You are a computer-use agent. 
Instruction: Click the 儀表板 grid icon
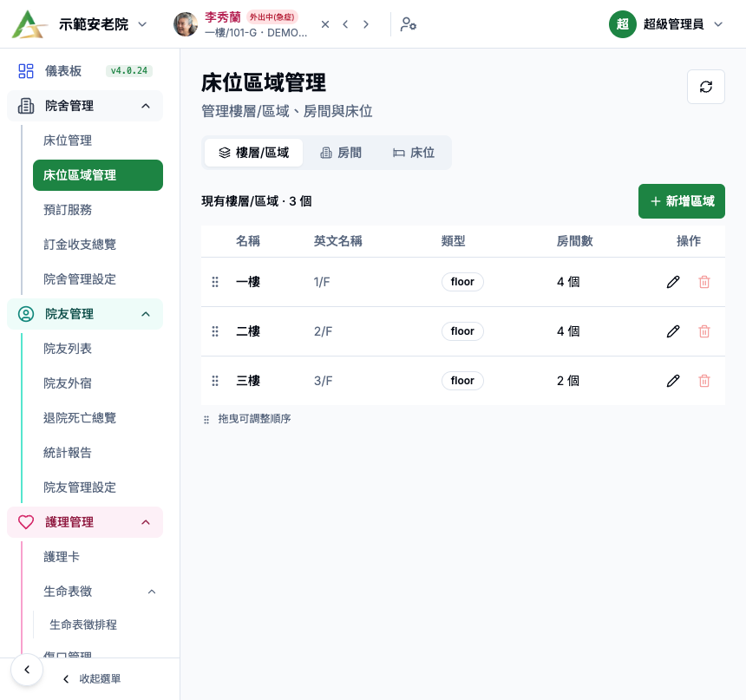pyautogui.click(x=26, y=71)
